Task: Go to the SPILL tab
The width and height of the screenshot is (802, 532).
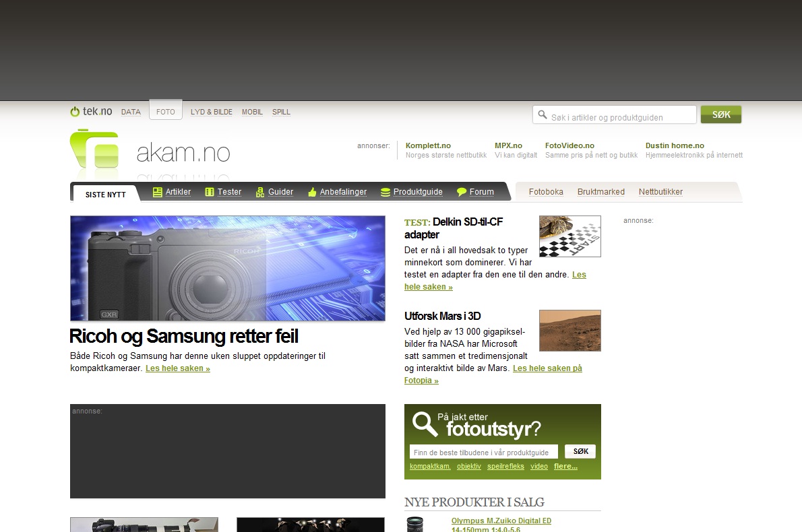Action: pyautogui.click(x=281, y=112)
